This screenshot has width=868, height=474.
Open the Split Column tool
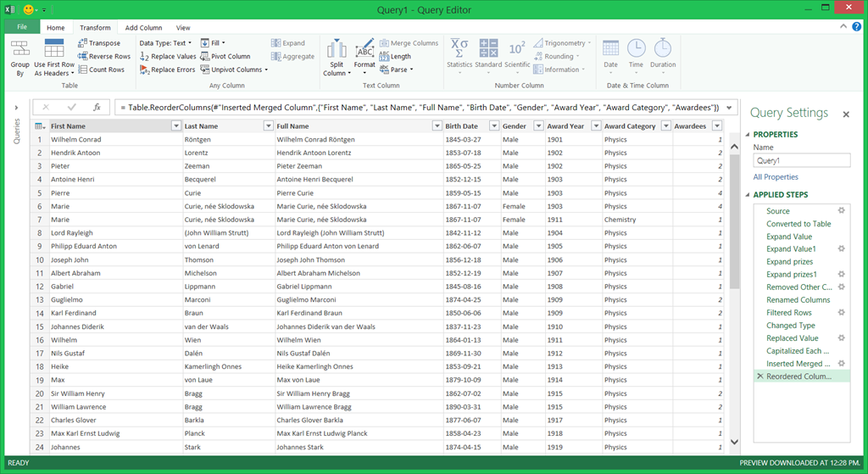point(337,57)
